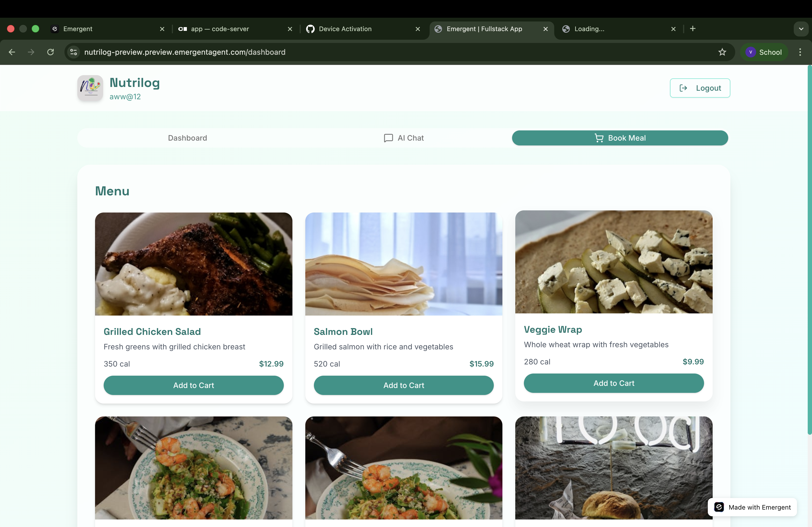Viewport: 812px width, 527px height.
Task: Click the Book Meal button
Action: coord(620,138)
